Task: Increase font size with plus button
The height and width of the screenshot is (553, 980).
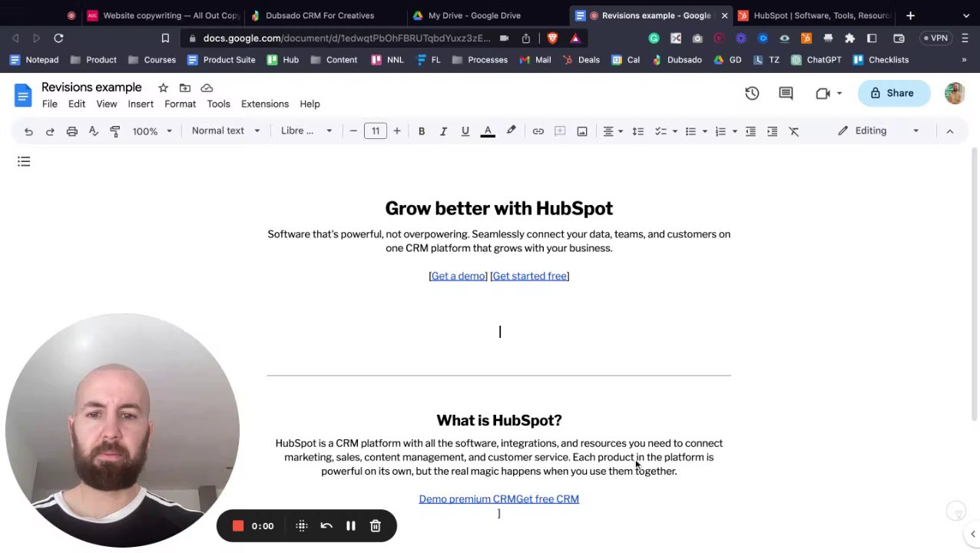Action: coord(397,131)
